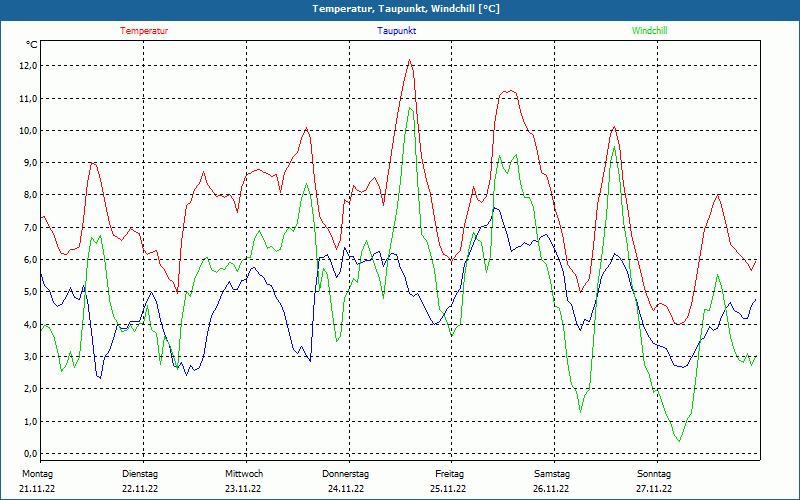800x500 pixels.
Task: Click the 10,0 y-axis value
Action: click(x=28, y=131)
